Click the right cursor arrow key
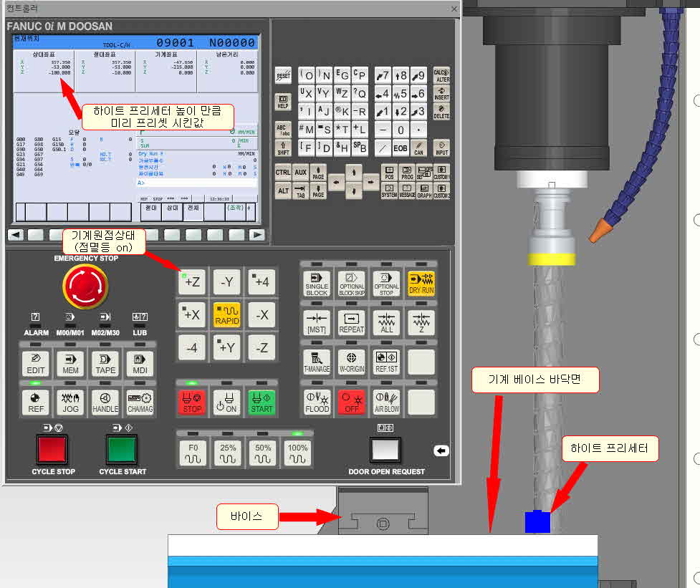Viewport: 700px width, 588px height. coord(370,182)
